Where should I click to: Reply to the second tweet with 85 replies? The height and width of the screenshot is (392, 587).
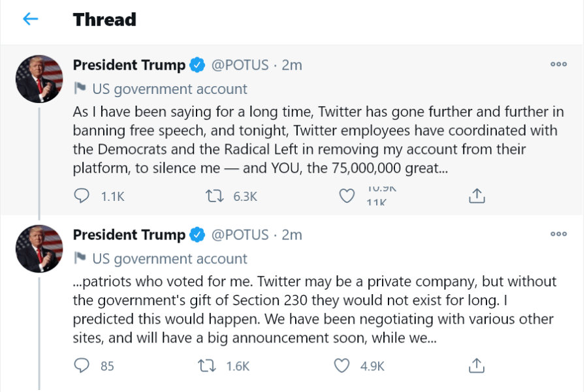[x=82, y=365]
